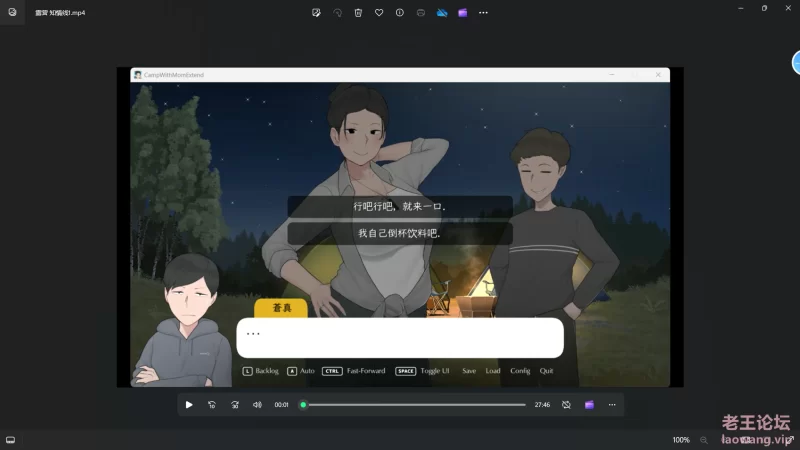Click the CampWithMomExtend window title text

pyautogui.click(x=173, y=75)
